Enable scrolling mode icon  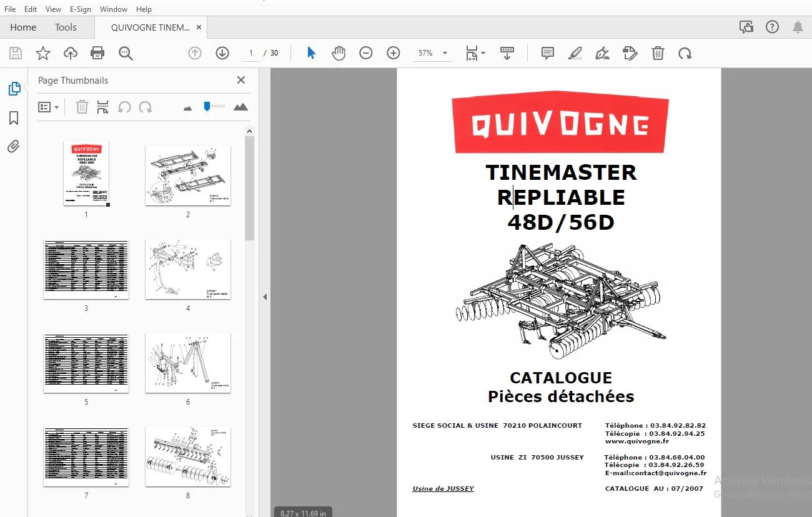[507, 54]
